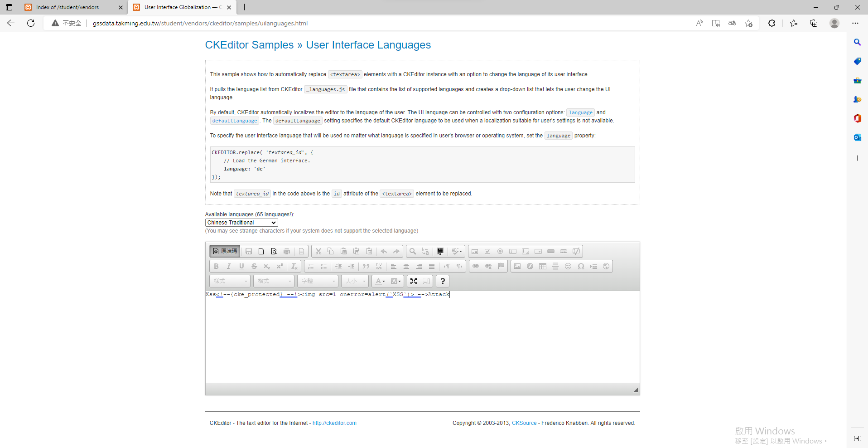Click the Undo arrow icon
This screenshot has height=448, width=868.
tap(384, 251)
